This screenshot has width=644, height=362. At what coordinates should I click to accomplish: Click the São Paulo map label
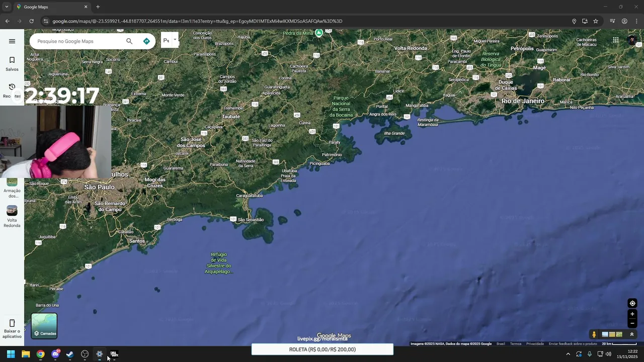[x=99, y=187]
